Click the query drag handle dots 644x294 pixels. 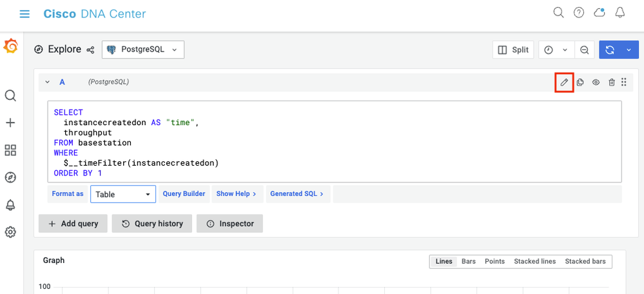(624, 82)
